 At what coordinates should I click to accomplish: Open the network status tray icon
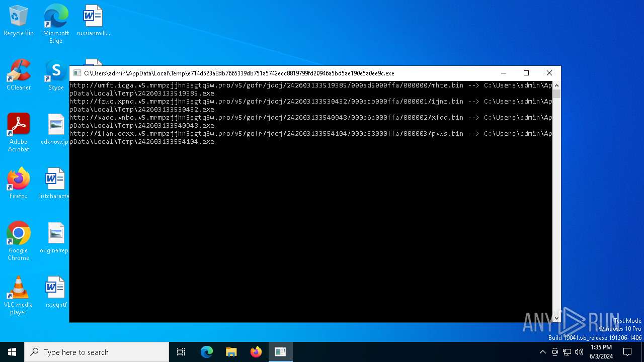point(567,352)
